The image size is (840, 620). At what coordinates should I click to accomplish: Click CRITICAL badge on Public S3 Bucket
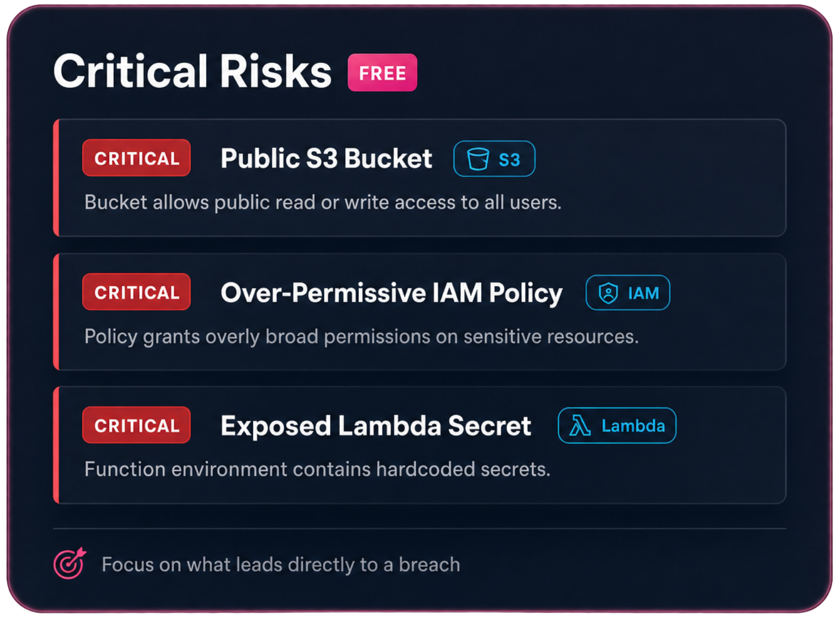(x=136, y=158)
